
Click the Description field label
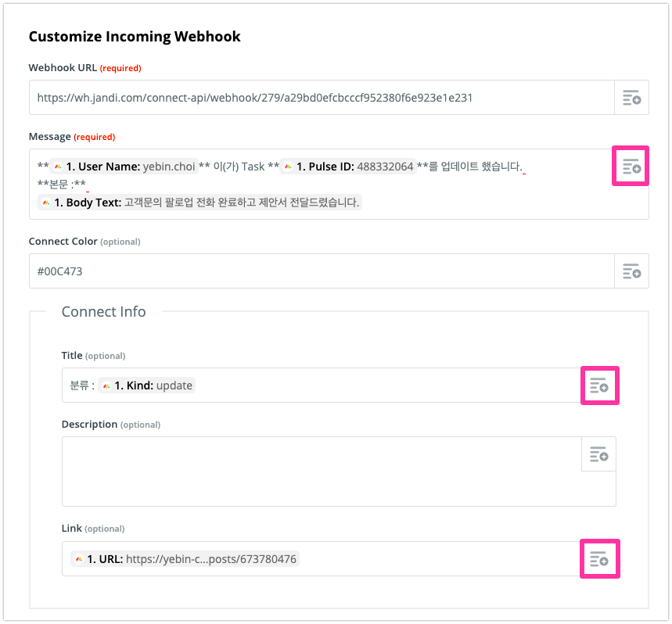[89, 425]
